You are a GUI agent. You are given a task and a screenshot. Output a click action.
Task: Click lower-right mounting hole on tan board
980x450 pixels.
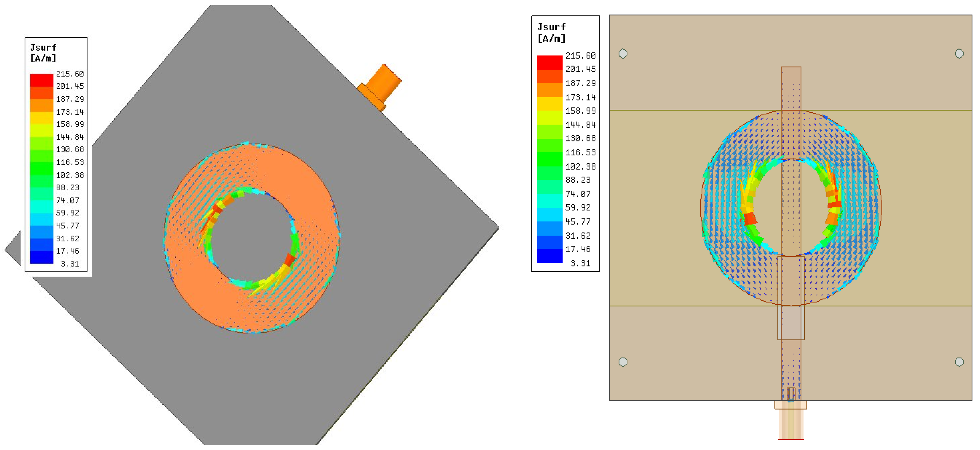pos(959,362)
